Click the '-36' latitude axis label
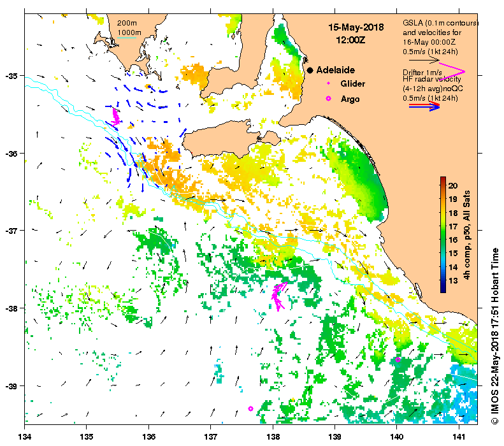Viewport: 504px width, 446px height. [x=11, y=154]
